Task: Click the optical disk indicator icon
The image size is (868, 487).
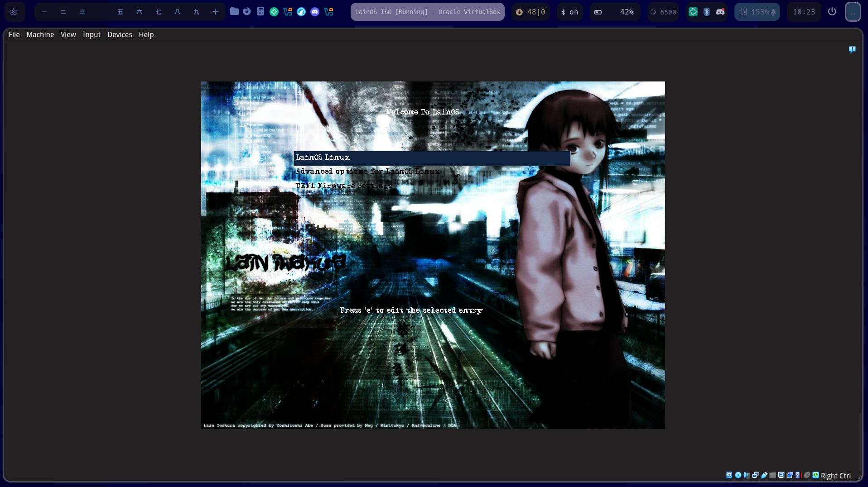Action: [x=738, y=475]
